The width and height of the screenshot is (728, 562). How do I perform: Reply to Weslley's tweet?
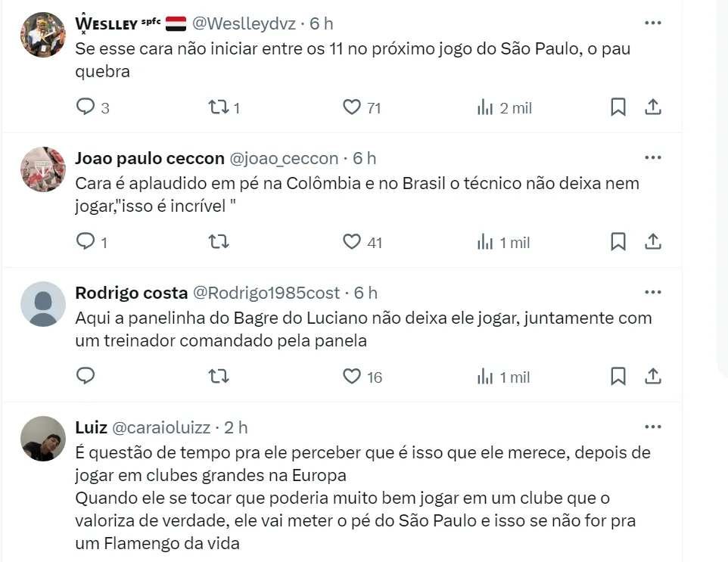(x=86, y=107)
